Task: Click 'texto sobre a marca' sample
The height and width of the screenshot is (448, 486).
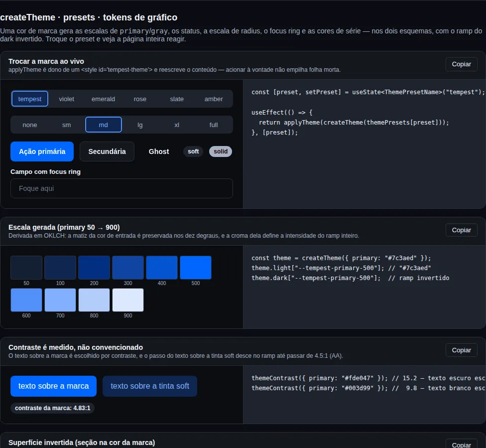Action: pyautogui.click(x=54, y=386)
